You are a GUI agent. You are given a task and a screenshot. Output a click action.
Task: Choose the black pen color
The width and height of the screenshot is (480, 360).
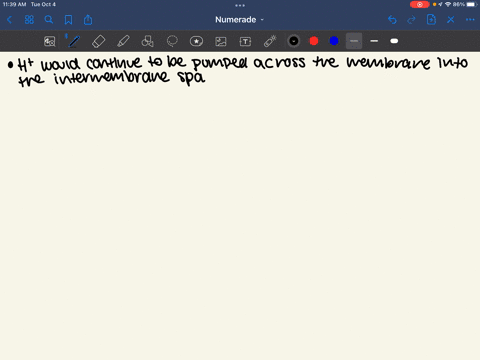point(294,41)
